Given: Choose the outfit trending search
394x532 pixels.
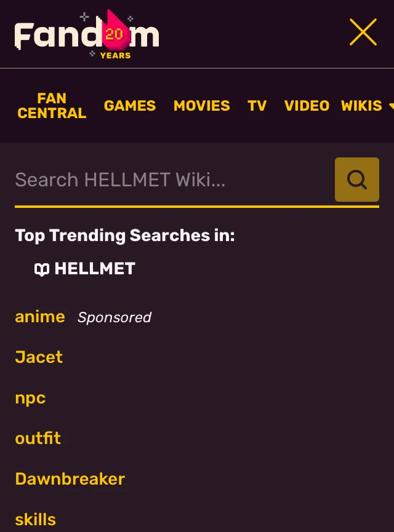Looking at the screenshot, I should coord(38,439).
